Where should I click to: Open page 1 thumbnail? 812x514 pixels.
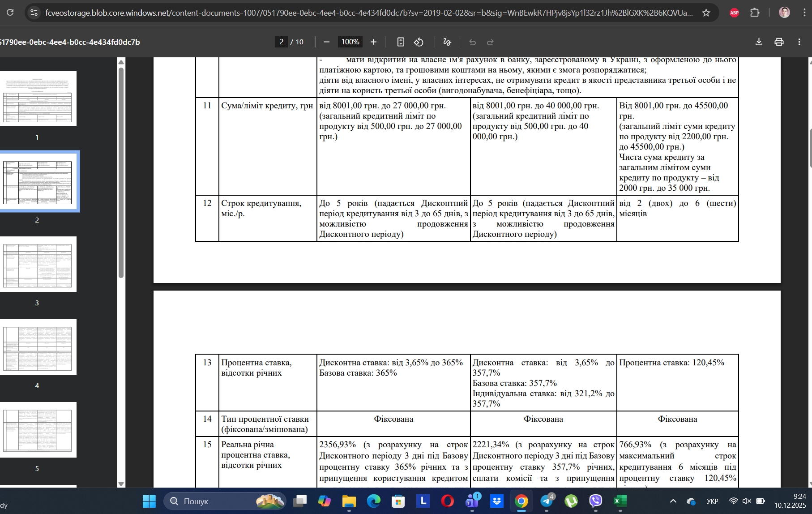(38, 99)
